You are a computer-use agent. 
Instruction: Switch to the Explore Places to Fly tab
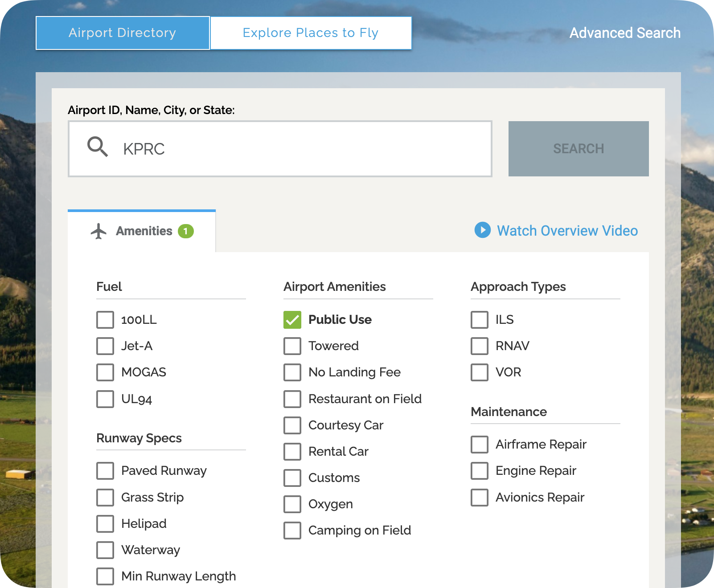tap(311, 33)
